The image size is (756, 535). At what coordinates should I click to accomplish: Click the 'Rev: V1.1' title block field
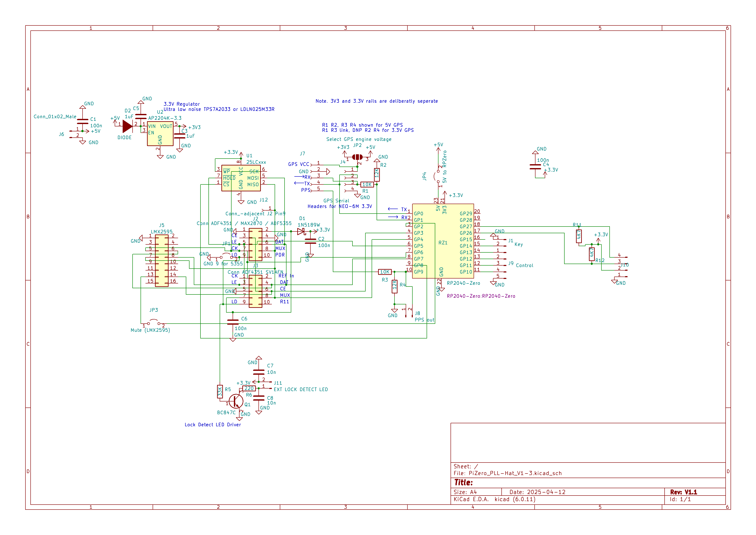pos(683,492)
